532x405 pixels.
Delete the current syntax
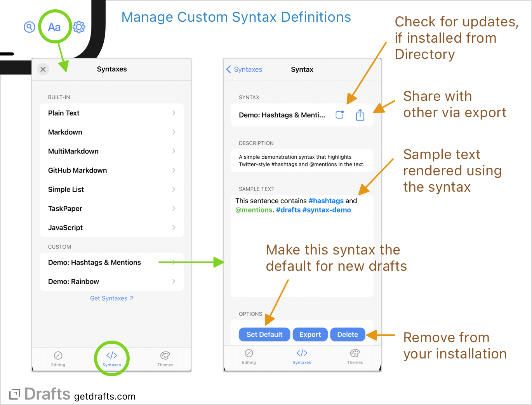[x=348, y=334]
